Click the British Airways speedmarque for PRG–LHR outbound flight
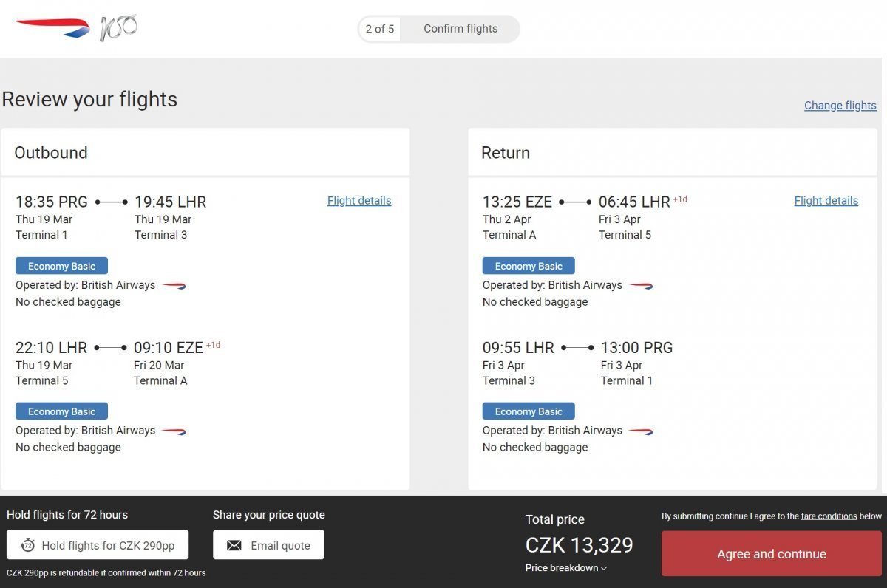Image resolution: width=887 pixels, height=588 pixels. pyautogui.click(x=174, y=286)
